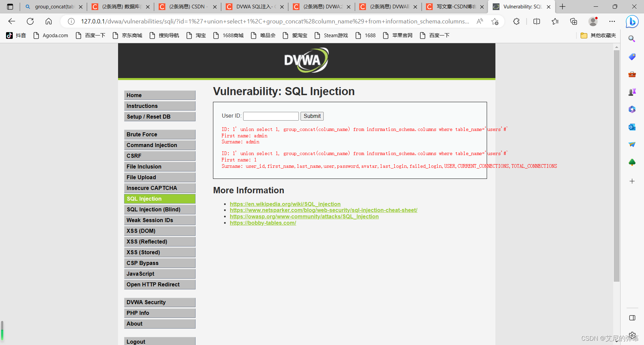This screenshot has height=345, width=644.
Task: Open XSS (Stored) menu item
Action: [x=160, y=252]
